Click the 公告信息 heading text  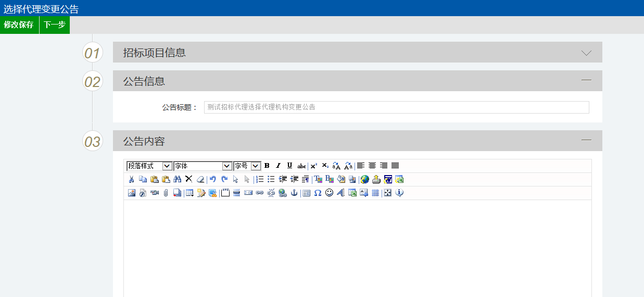144,81
